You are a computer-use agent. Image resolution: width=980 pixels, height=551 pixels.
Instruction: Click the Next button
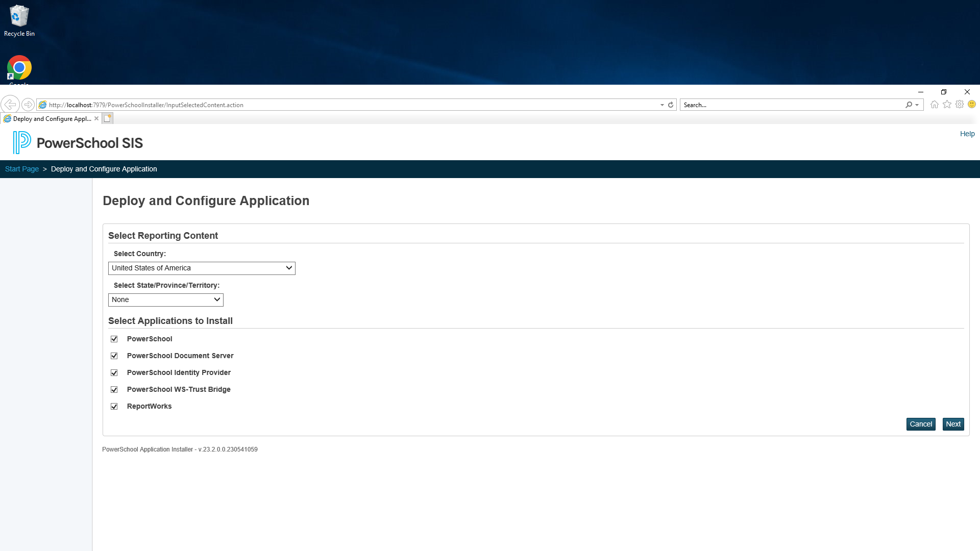click(953, 424)
